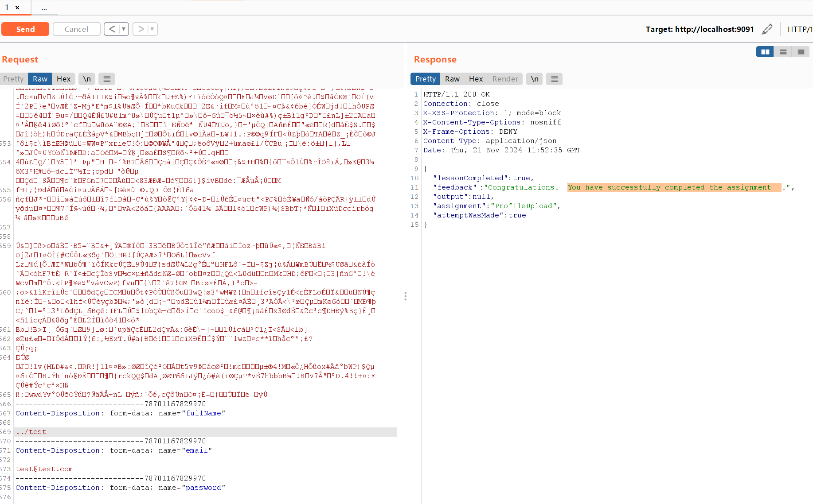Click the X-XSS-Protection header line

tap(492, 113)
